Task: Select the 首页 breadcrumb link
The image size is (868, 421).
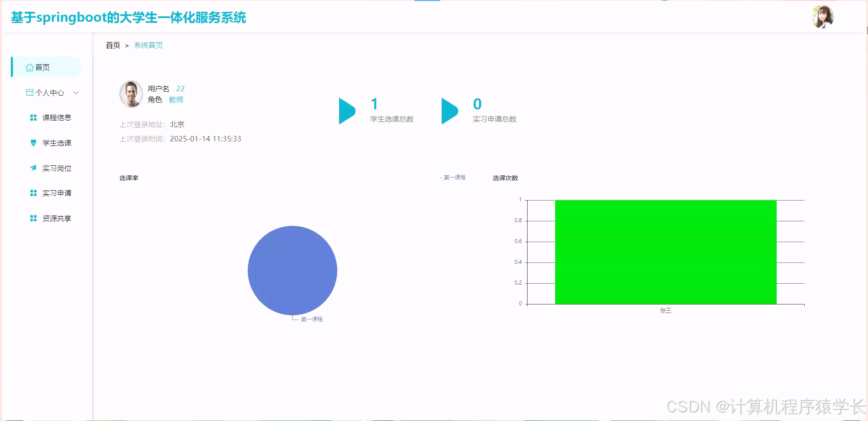Action: (113, 45)
